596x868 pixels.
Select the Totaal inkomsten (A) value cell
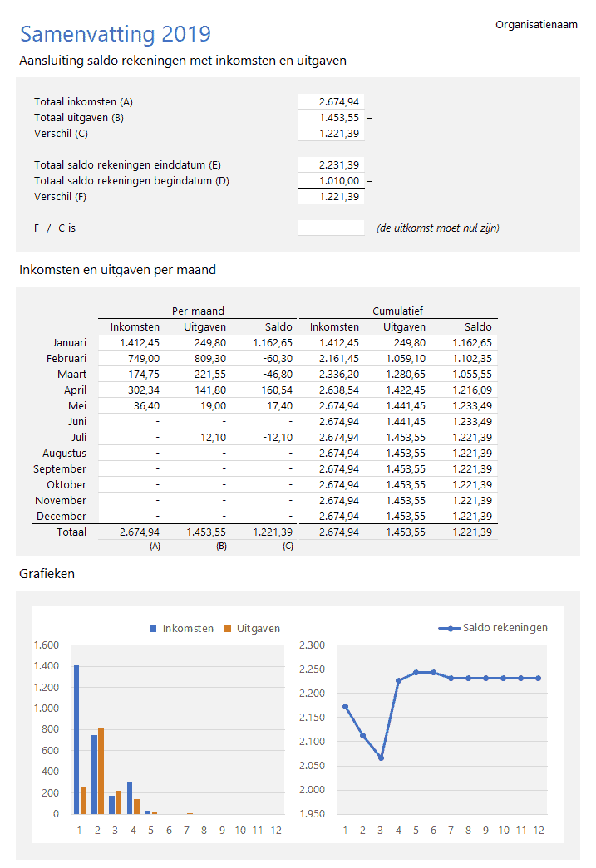pyautogui.click(x=331, y=102)
